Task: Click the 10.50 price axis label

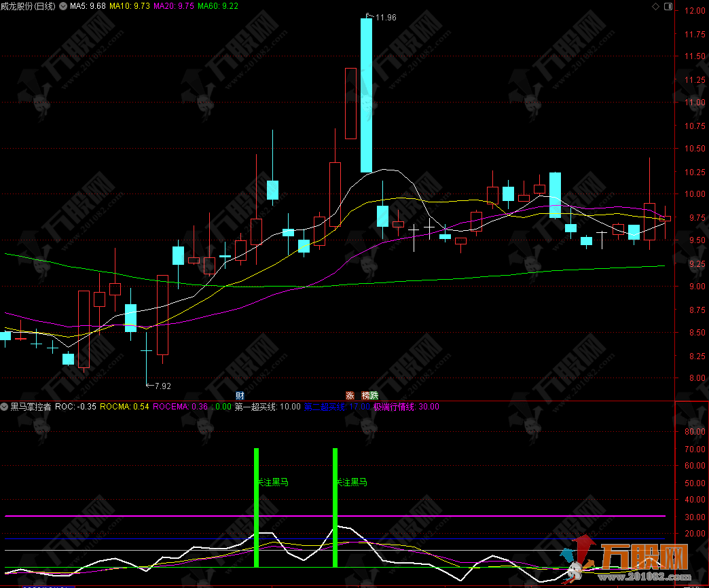Action: (695, 149)
